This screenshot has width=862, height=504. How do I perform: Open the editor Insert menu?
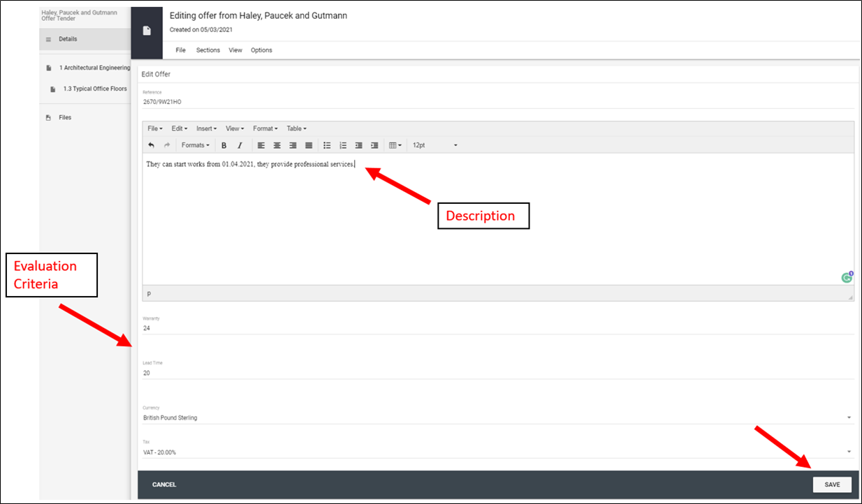[206, 128]
